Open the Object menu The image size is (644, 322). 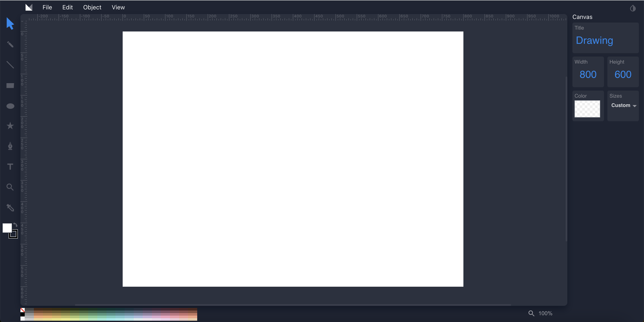pyautogui.click(x=92, y=7)
